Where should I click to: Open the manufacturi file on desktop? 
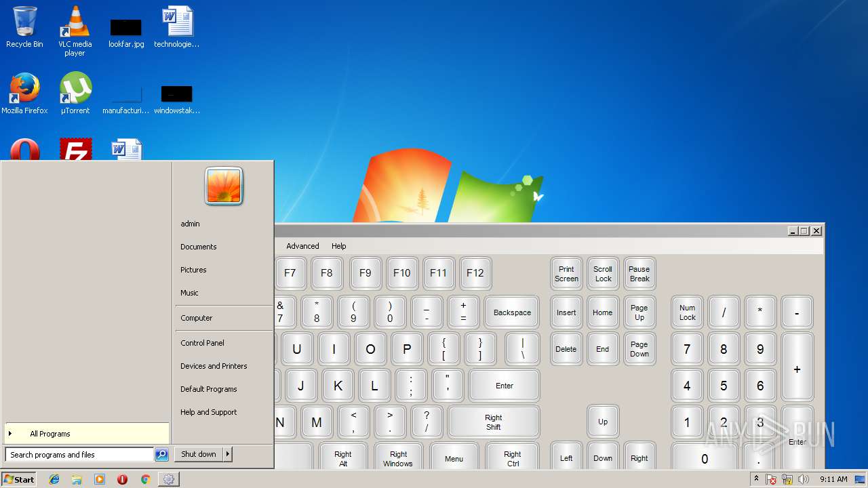click(126, 98)
